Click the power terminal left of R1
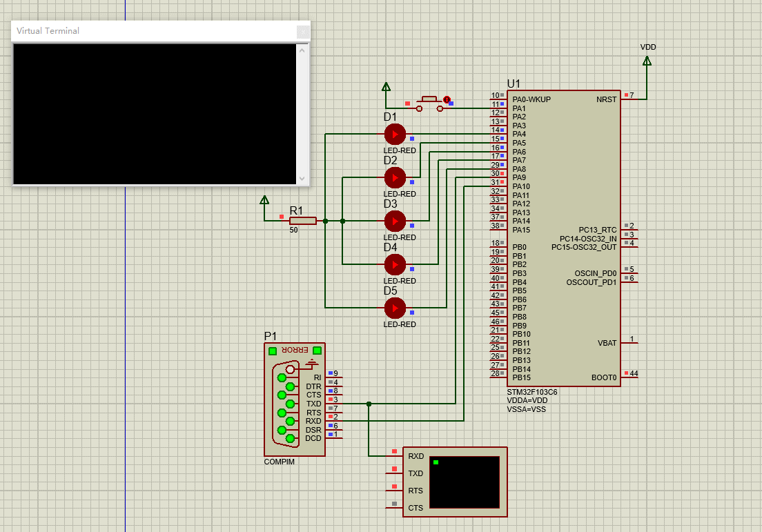This screenshot has height=532, width=762. tap(264, 201)
